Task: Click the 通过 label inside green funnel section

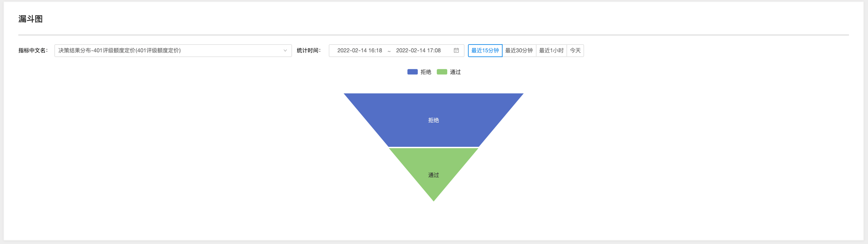Action: tap(433, 175)
